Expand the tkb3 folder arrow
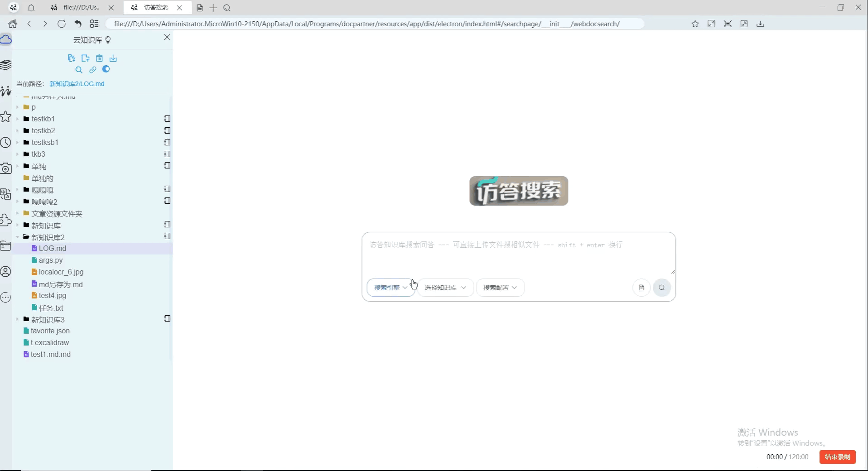 [18, 154]
